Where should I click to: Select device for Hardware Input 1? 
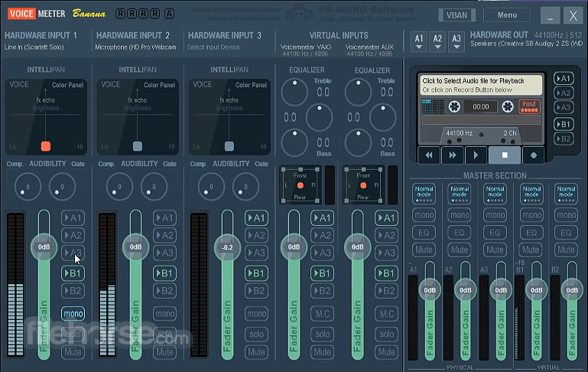pyautogui.click(x=34, y=47)
